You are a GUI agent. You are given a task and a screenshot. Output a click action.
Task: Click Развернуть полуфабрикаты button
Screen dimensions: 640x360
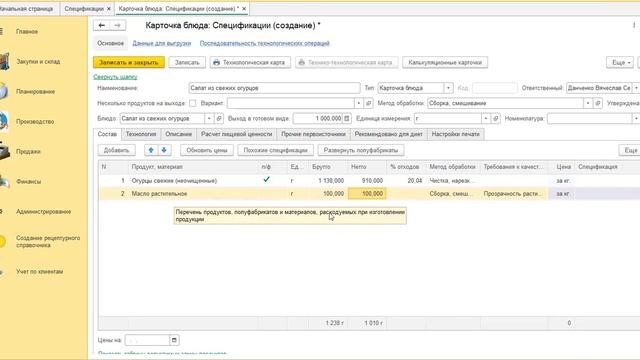coord(361,150)
